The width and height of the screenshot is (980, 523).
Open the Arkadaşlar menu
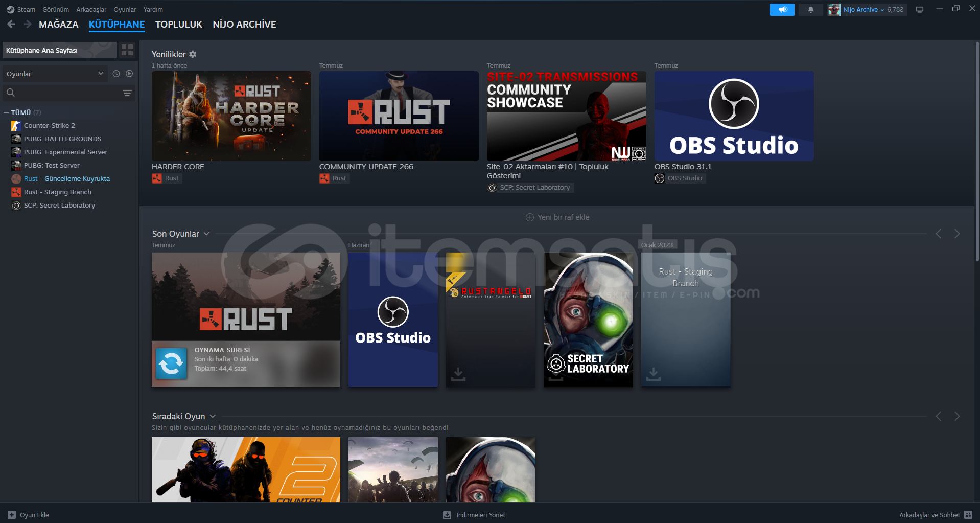point(91,10)
